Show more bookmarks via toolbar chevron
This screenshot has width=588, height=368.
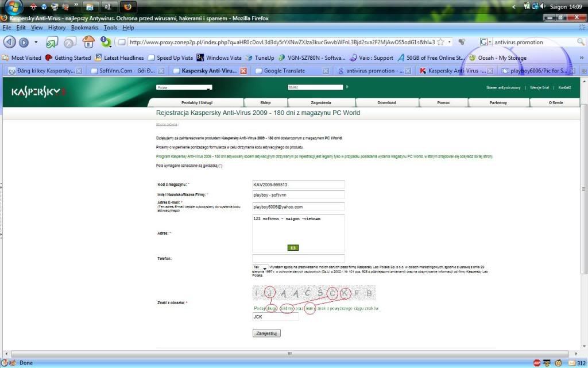click(582, 58)
